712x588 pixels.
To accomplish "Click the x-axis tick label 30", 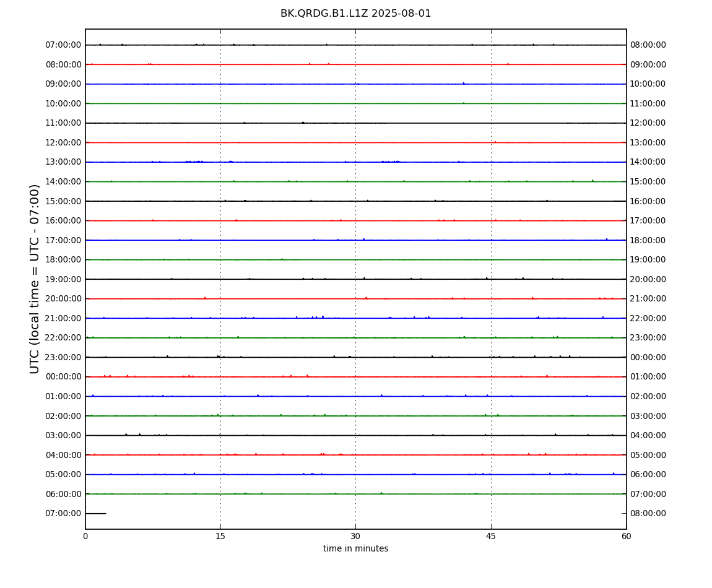I will pyautogui.click(x=355, y=537).
